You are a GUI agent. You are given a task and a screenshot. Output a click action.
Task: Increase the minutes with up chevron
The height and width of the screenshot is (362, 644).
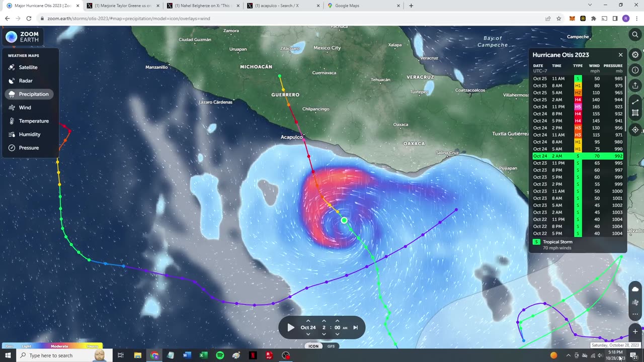(337, 321)
